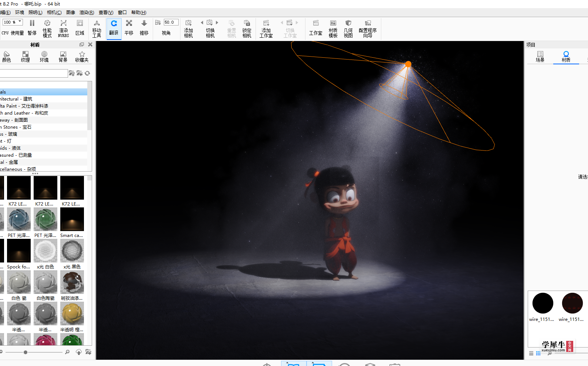Click the library import upload icon
Screen dimensions: 588x366
click(79, 352)
